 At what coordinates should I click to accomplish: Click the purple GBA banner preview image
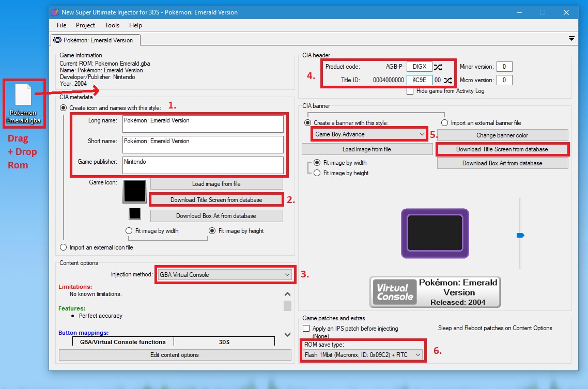(435, 234)
